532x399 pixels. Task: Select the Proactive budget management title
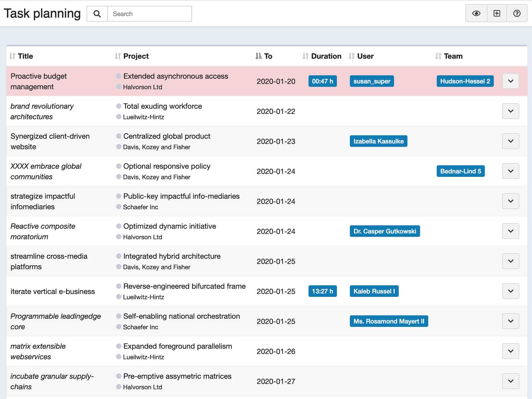(x=39, y=81)
